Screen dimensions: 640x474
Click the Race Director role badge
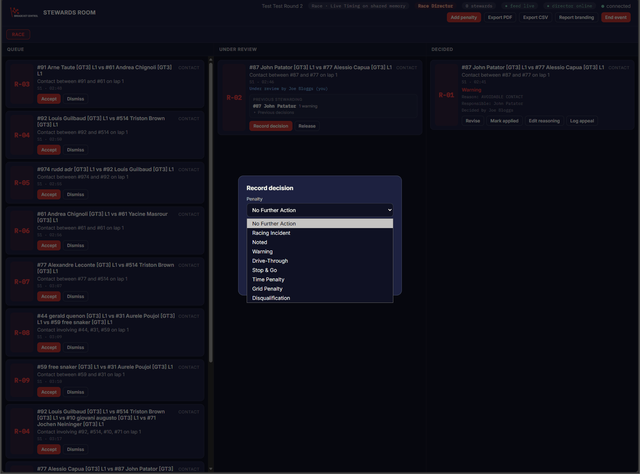click(435, 6)
